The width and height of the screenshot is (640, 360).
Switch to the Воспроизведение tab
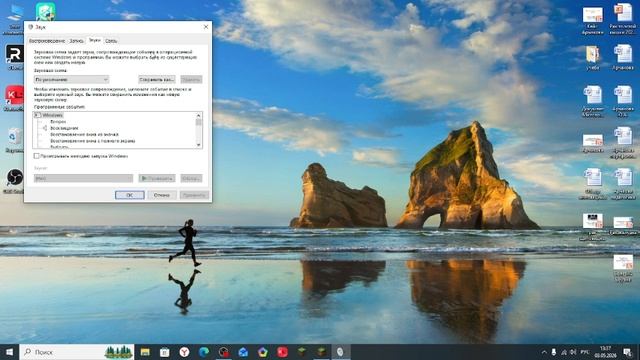(x=47, y=41)
